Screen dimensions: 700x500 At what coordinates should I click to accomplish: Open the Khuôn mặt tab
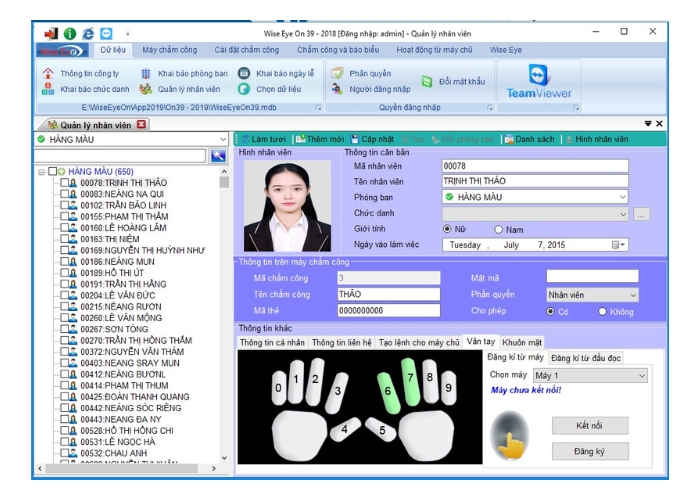click(521, 342)
